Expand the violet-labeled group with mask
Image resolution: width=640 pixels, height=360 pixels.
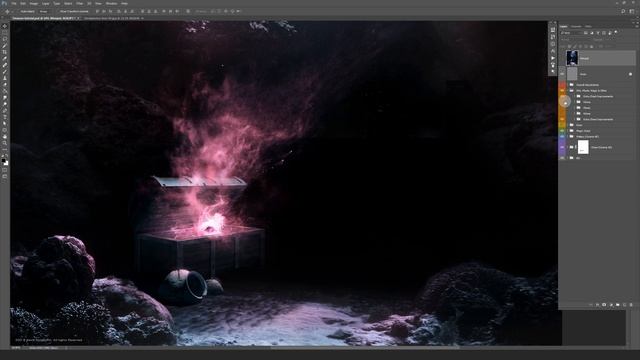coord(568,147)
